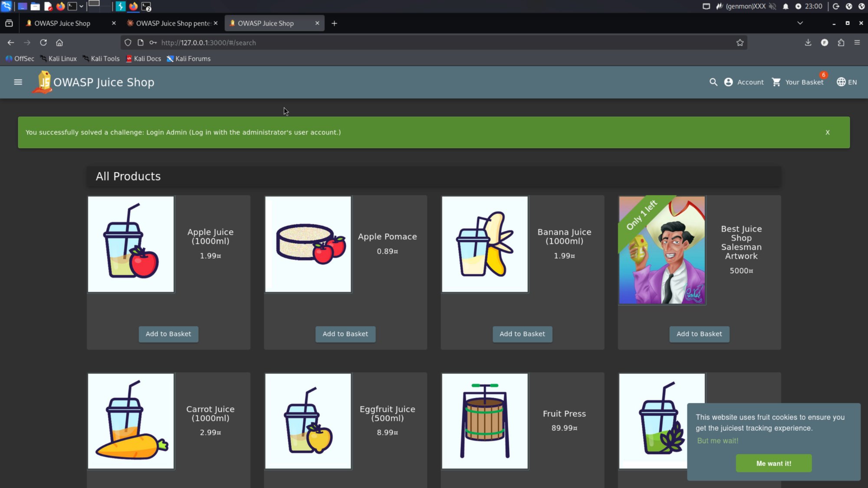Switch to the Burp Suite taskbar window
The width and height of the screenshot is (868, 488).
click(x=121, y=6)
